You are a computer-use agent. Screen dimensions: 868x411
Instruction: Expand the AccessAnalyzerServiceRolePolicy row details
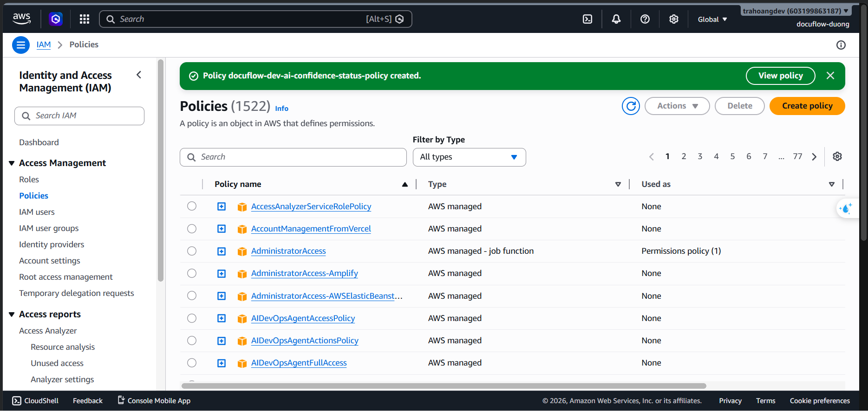(222, 206)
